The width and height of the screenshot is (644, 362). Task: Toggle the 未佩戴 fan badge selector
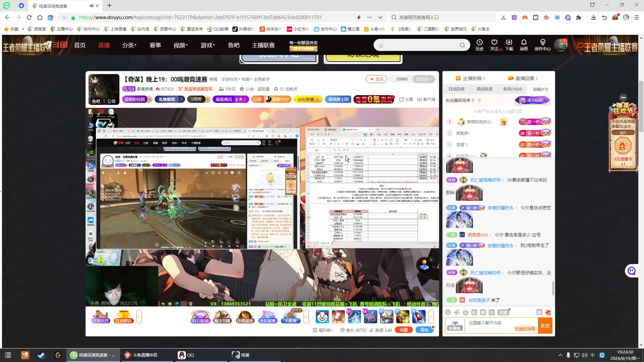point(454,325)
